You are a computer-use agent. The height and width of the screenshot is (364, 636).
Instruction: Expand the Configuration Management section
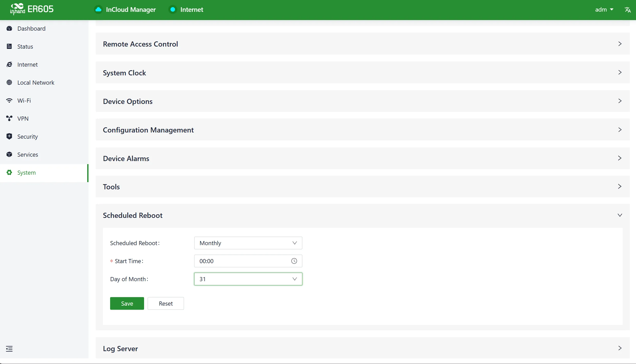point(363,130)
